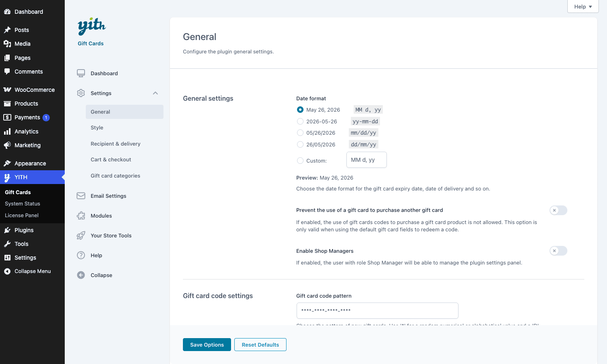Open the Your Store Tools link
This screenshot has width=607, height=364.
click(x=111, y=235)
